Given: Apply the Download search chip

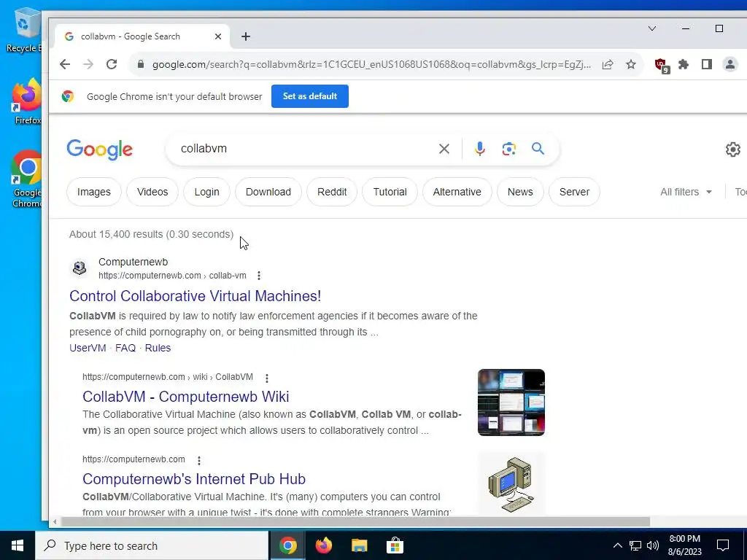Looking at the screenshot, I should pyautogui.click(x=268, y=192).
